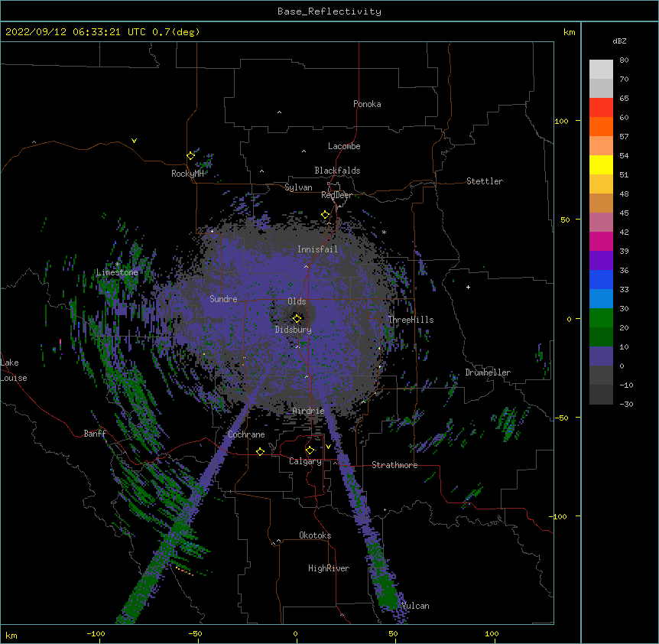Click the -100 tick on the bottom km axis
Viewport: 659px width, 644px height.
96,633
